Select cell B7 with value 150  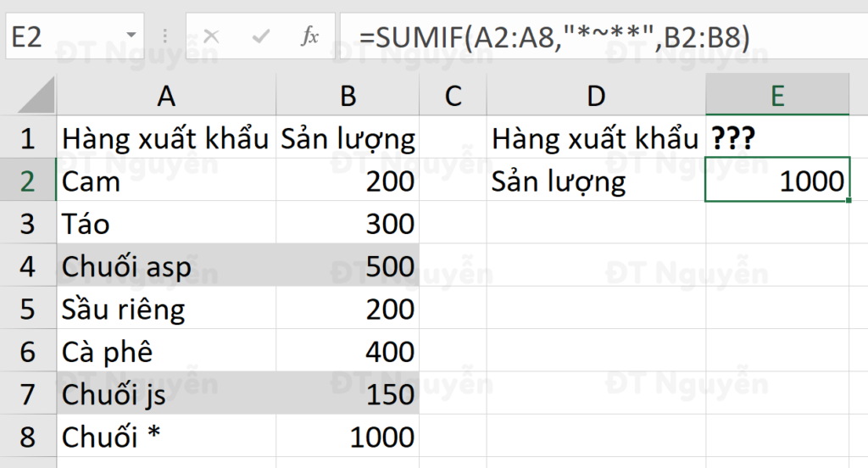[x=348, y=394]
